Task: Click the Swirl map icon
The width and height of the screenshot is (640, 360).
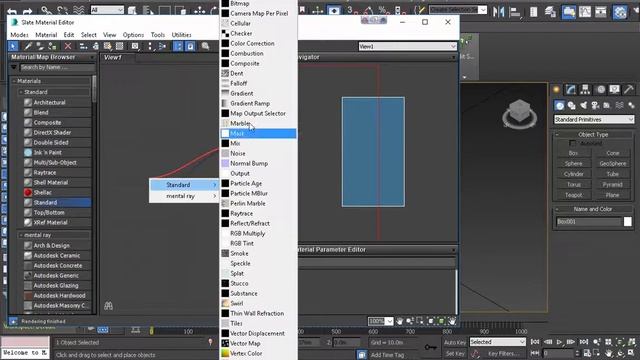Action: pos(225,303)
